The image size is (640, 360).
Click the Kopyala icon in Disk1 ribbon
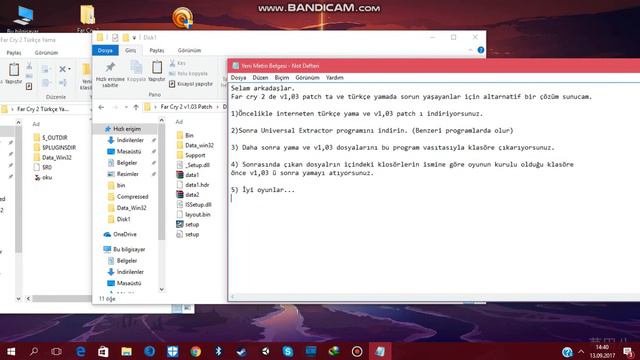coord(136,67)
